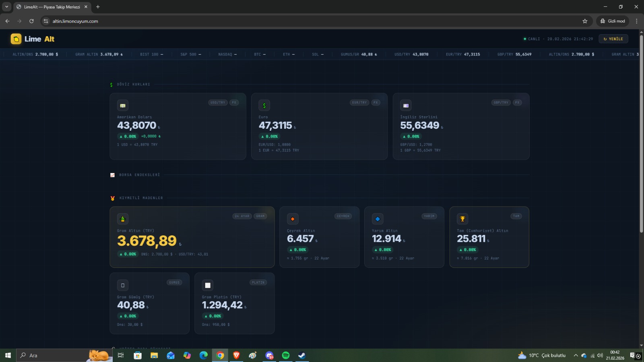Click the Gram Altın card icon
The image size is (644, 362).
point(123,219)
